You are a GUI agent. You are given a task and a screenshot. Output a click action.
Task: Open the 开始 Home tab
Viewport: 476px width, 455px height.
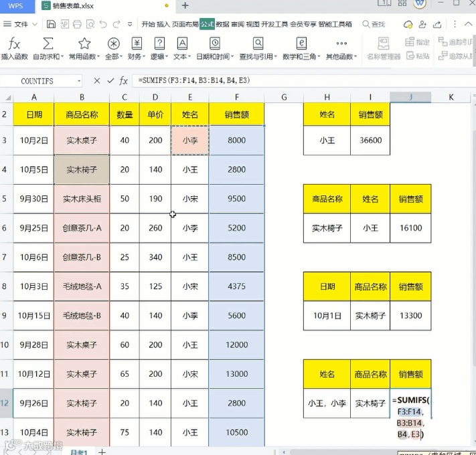pyautogui.click(x=148, y=24)
